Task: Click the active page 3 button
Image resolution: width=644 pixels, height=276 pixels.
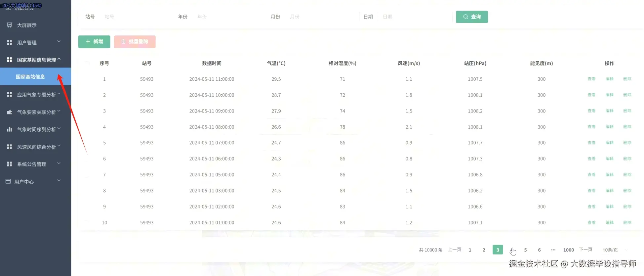Action: (498, 250)
